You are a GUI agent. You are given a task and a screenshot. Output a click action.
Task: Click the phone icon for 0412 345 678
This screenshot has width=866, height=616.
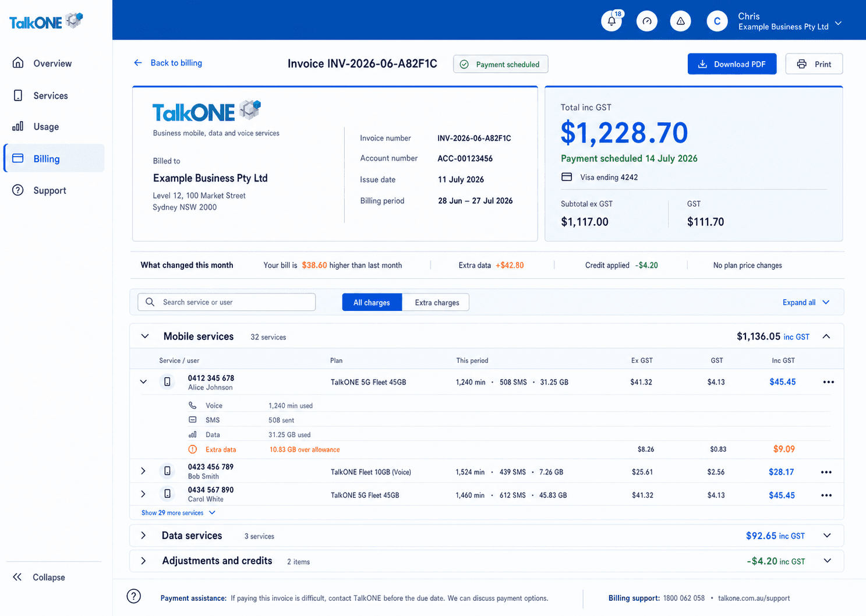tap(167, 382)
